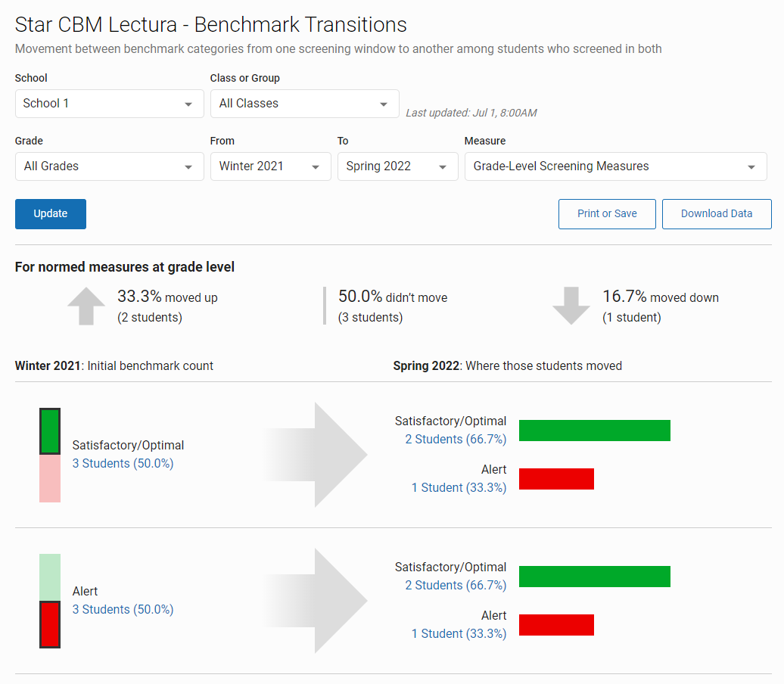The width and height of the screenshot is (784, 684).
Task: Open top row 2 Students (66.7%) link
Action: pyautogui.click(x=456, y=439)
